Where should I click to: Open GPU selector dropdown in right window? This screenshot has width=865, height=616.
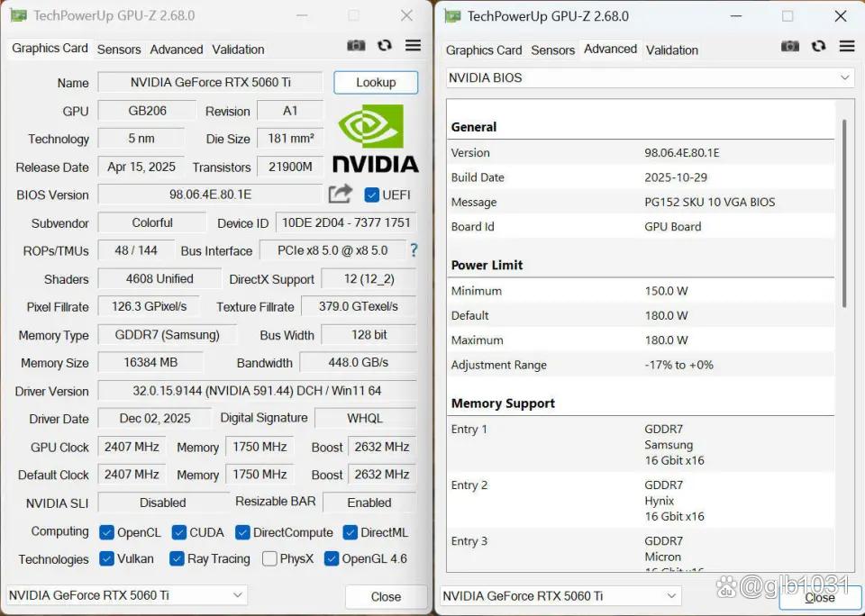(560, 596)
